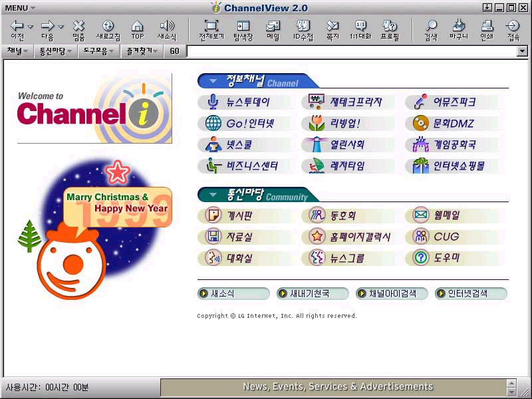Open the 대화실 chat room link
Image resolution: width=532 pixels, height=399 pixels.
pos(239,258)
